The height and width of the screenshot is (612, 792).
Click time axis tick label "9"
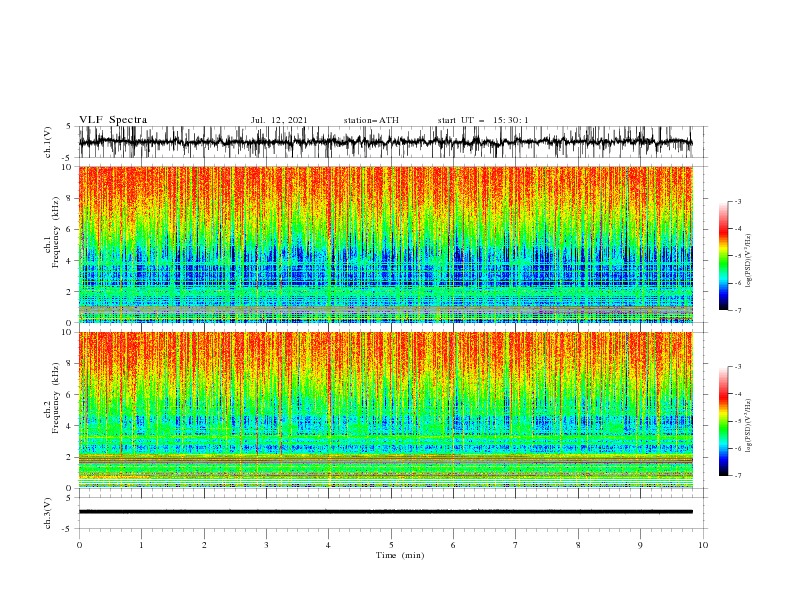[x=640, y=545]
